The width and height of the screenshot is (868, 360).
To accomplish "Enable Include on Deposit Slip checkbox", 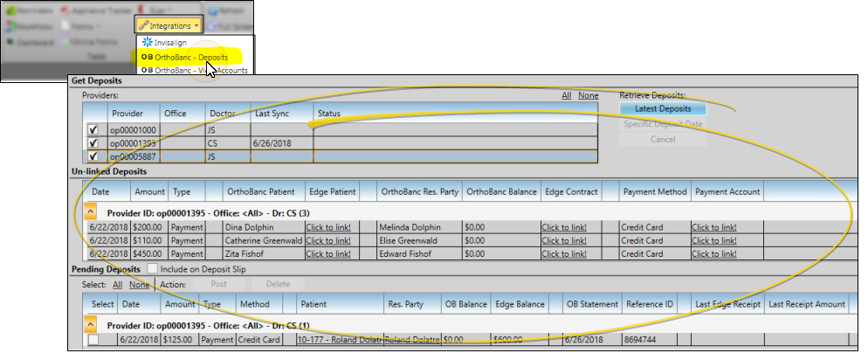I will coord(152,269).
